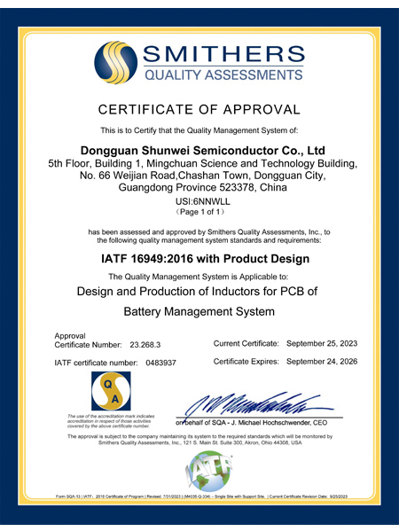Click the CEO's blue signature

click(256, 404)
